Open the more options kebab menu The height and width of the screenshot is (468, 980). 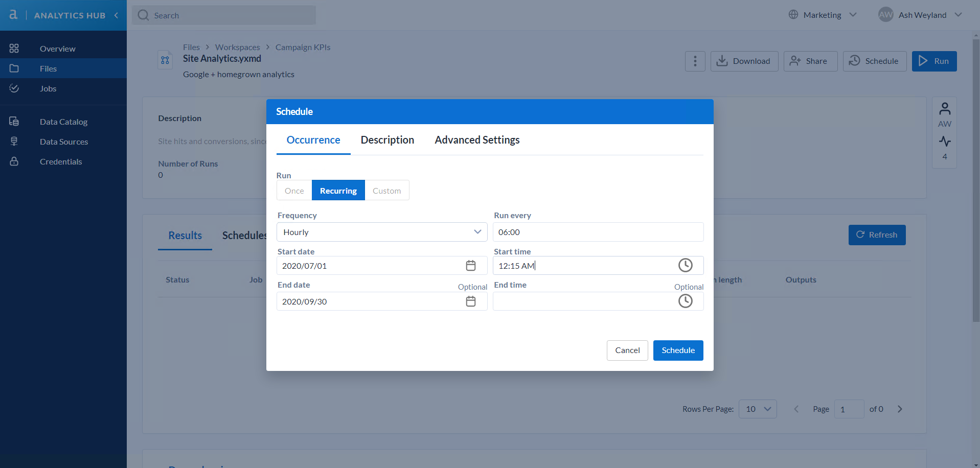[x=695, y=61]
